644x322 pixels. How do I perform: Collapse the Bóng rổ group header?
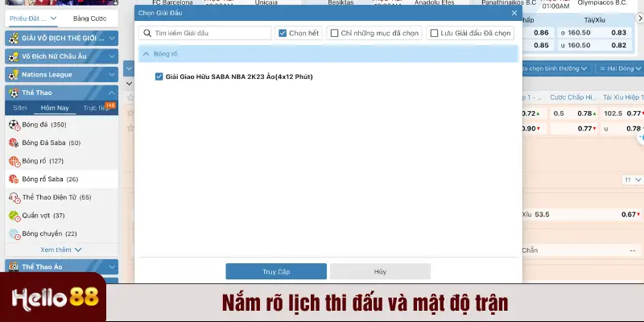coord(328,54)
